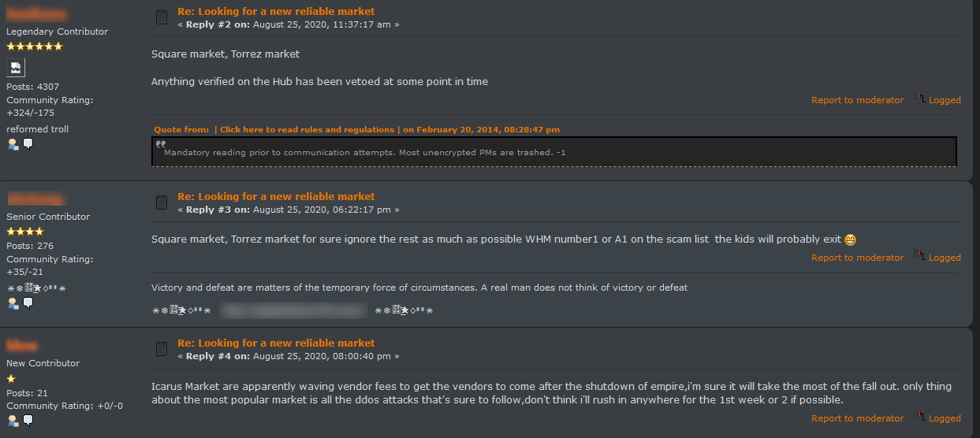
Task: Click the New Contributor's personal message icon
Action: pyautogui.click(x=28, y=421)
